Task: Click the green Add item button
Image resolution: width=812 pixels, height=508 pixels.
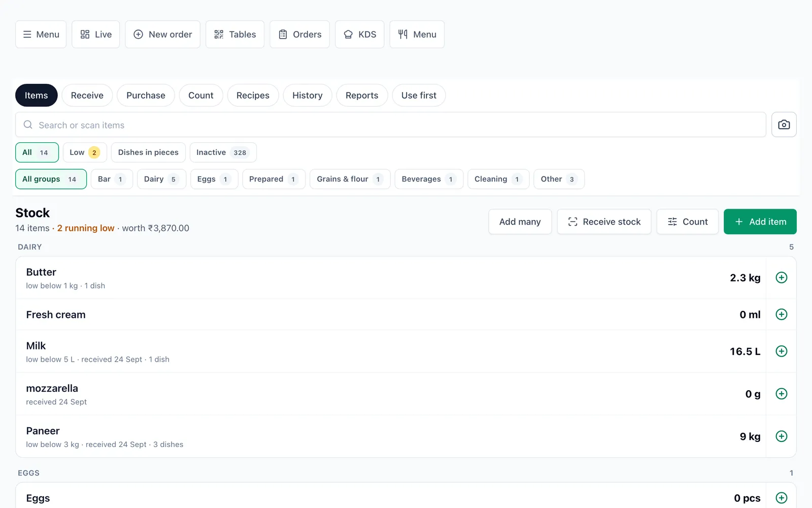Action: tap(760, 221)
